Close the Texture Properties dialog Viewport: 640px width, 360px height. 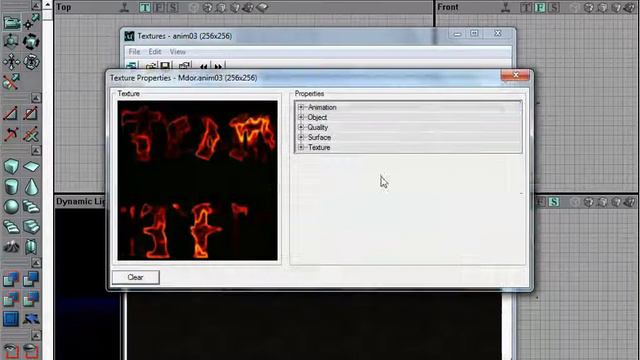tap(515, 75)
